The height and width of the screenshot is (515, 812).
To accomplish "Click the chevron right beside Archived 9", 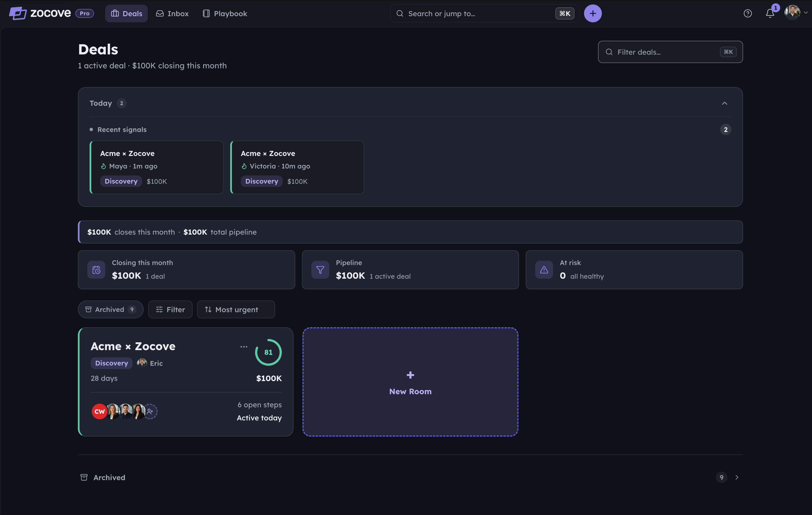I will [737, 477].
